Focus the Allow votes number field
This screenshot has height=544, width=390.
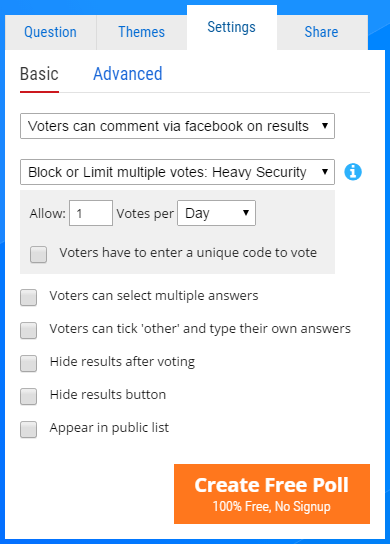coord(91,213)
